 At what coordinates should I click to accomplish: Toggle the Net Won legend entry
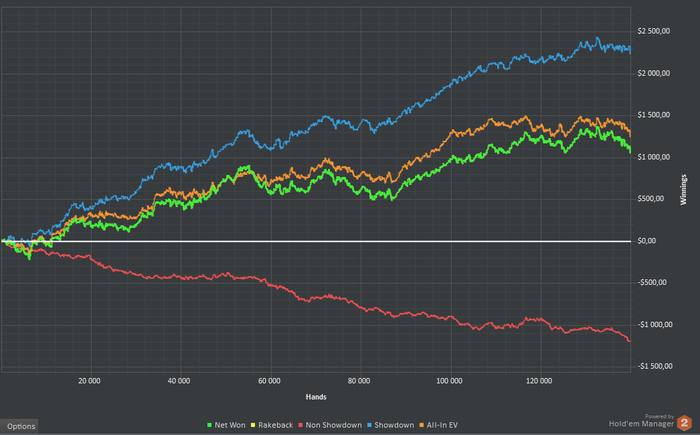pyautogui.click(x=226, y=425)
